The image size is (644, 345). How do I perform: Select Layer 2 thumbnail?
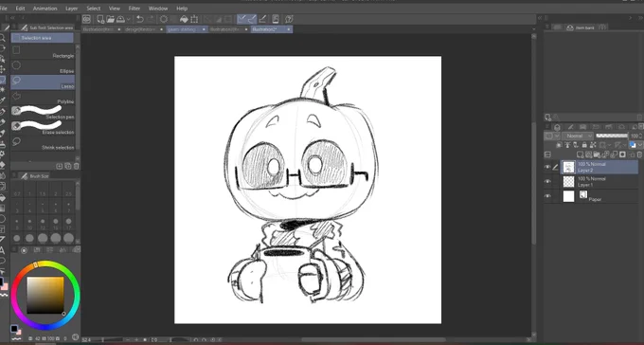(x=568, y=167)
